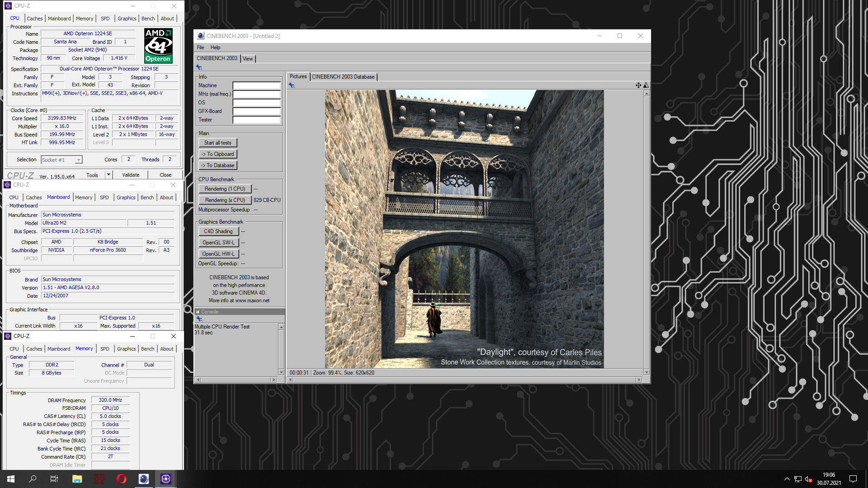
Task: Click the Start all tests button
Action: click(x=217, y=143)
